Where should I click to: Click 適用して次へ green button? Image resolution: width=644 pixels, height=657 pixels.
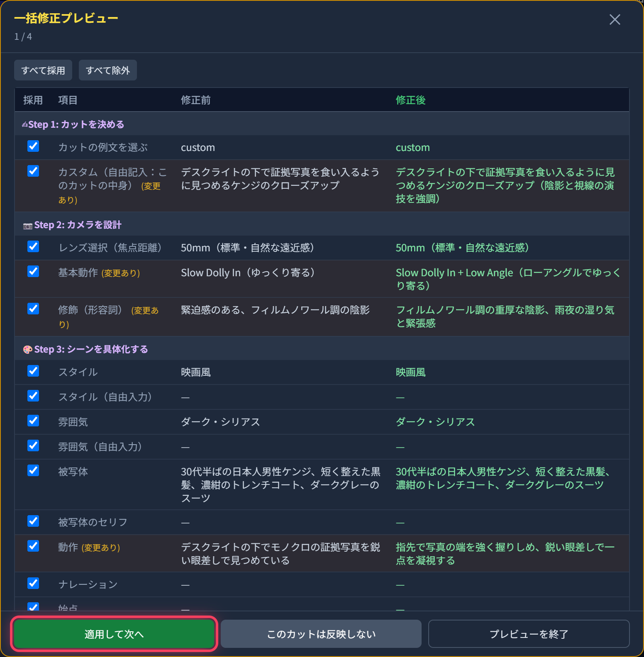pos(114,634)
